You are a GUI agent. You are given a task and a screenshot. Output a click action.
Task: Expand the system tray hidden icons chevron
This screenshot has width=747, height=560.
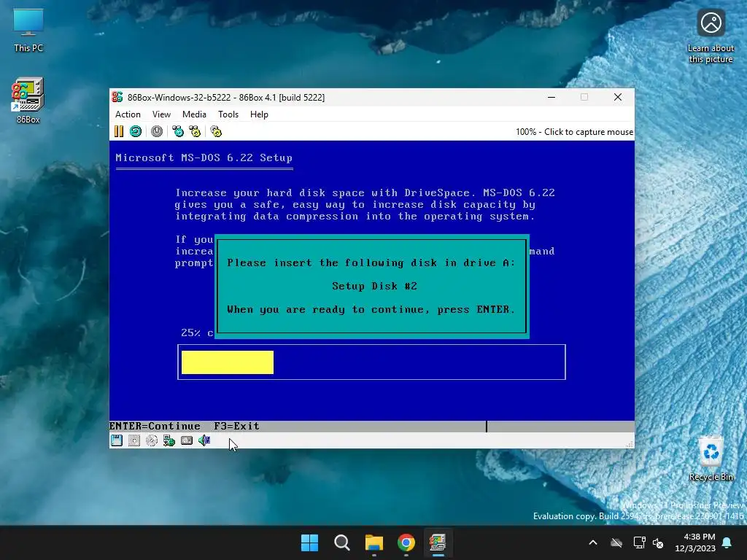[593, 542]
